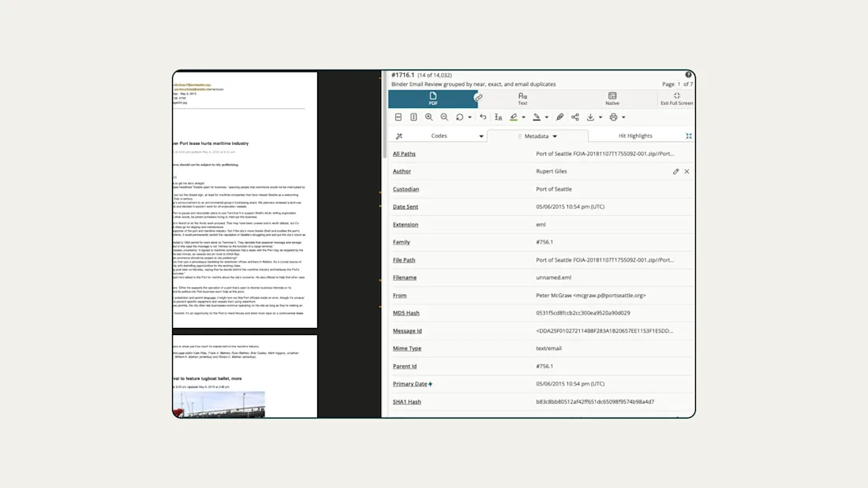Click the Custodian field label
Image resolution: width=868 pixels, height=488 pixels.
pyautogui.click(x=406, y=189)
